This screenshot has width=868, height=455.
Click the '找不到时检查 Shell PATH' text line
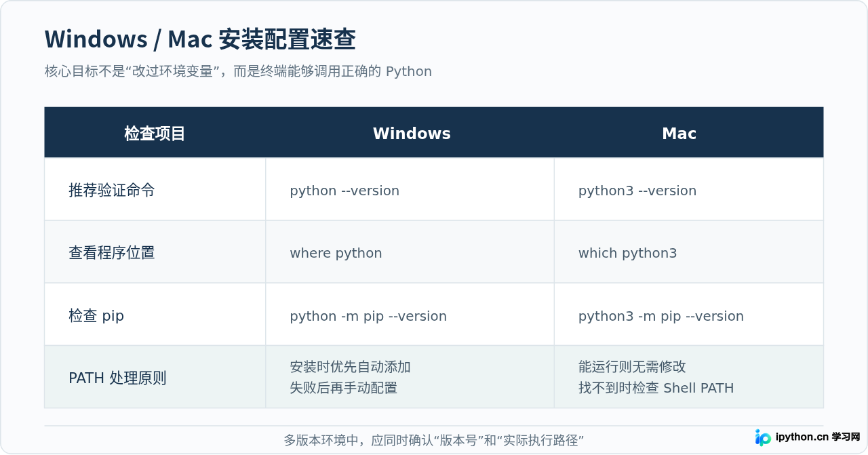pyautogui.click(x=656, y=388)
